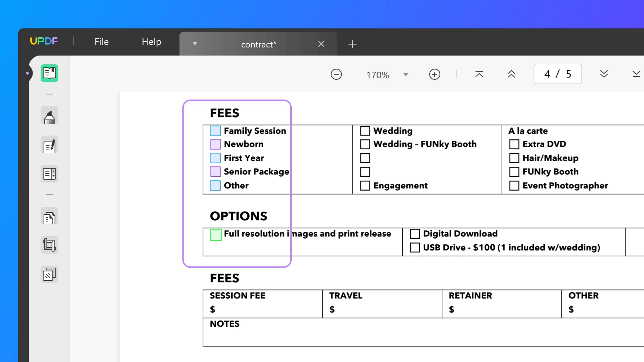644x362 pixels.
Task: Click the zoom percentage input field
Action: 378,74
